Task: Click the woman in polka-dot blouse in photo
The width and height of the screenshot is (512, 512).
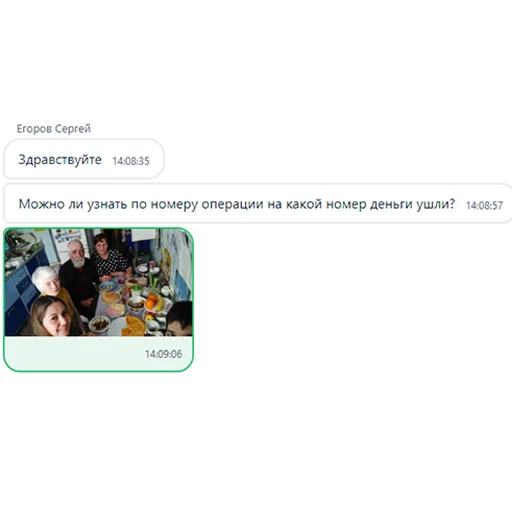Action: 109,257
